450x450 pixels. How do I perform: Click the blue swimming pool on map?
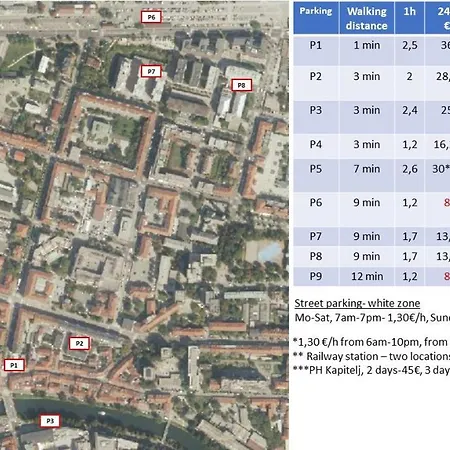(x=270, y=251)
